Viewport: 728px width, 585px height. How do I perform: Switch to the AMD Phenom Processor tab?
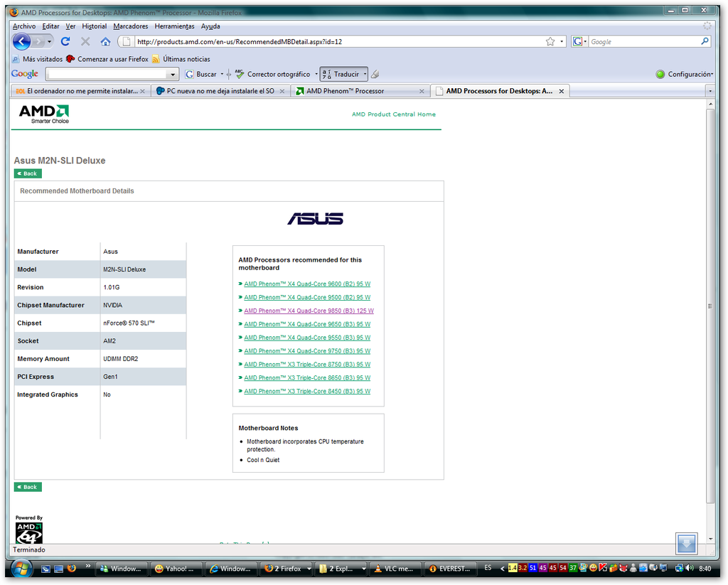coord(360,91)
